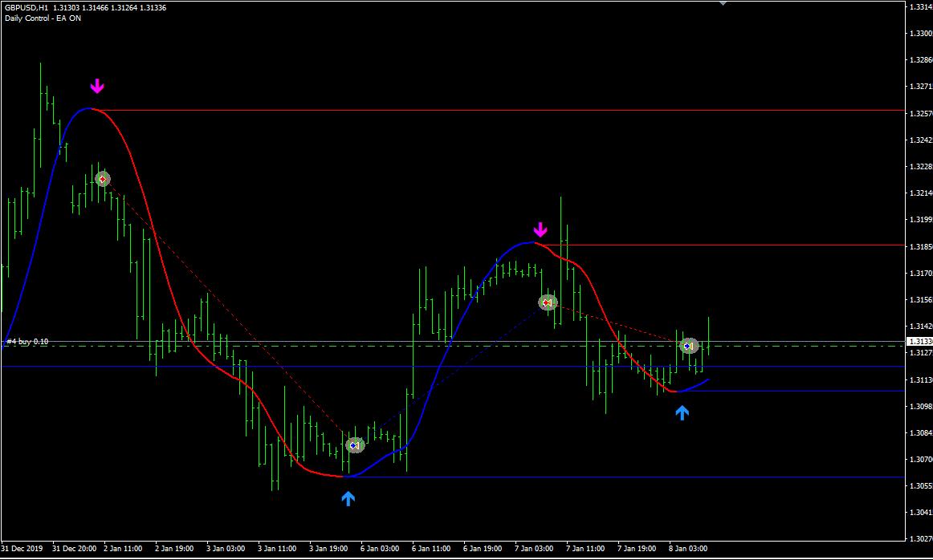Click the '3 Jan 19:00' time axis label
The image size is (933, 560).
328,549
